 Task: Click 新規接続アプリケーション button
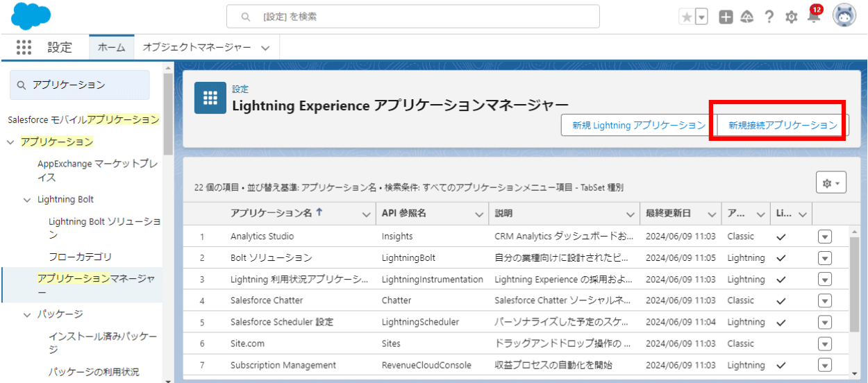pyautogui.click(x=783, y=126)
